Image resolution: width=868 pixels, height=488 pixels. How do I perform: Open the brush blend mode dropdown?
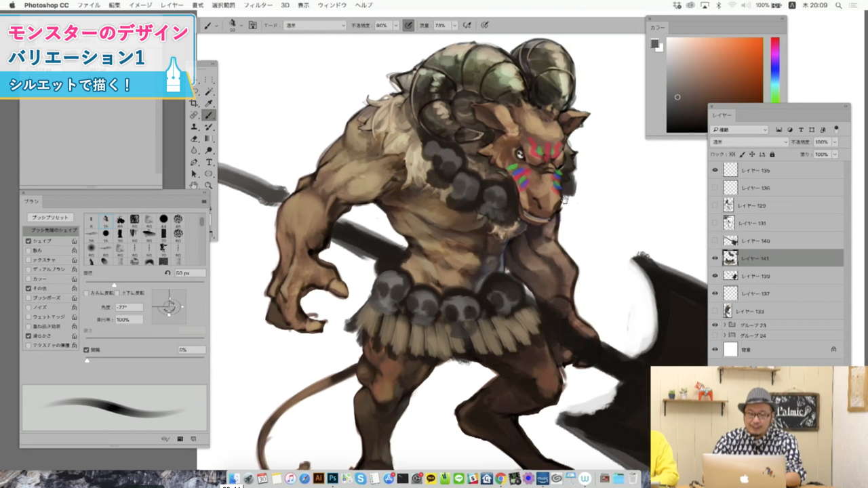tap(313, 26)
